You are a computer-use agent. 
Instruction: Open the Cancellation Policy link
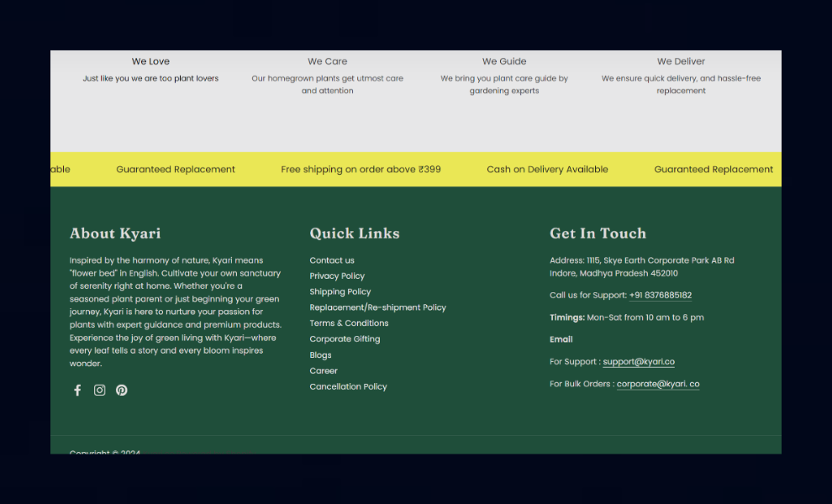coord(348,386)
